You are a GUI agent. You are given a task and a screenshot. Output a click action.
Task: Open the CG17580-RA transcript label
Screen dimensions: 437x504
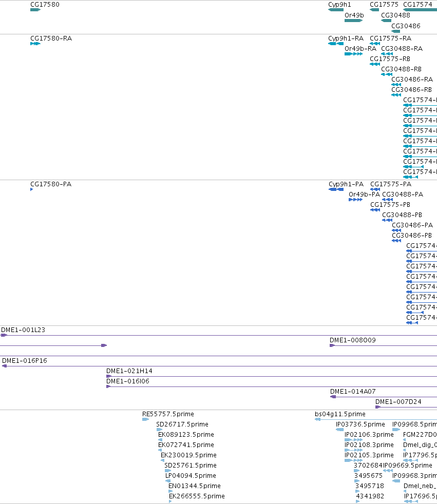pos(51,38)
